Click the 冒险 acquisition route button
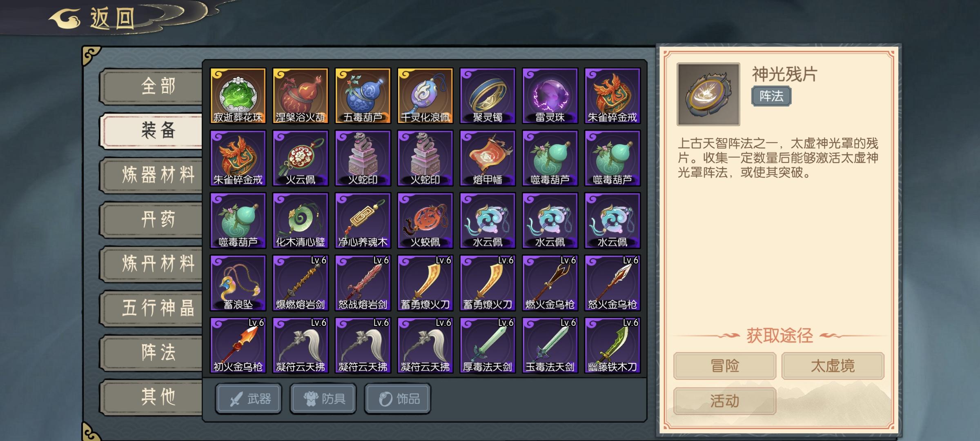The image size is (980, 441). [x=725, y=365]
